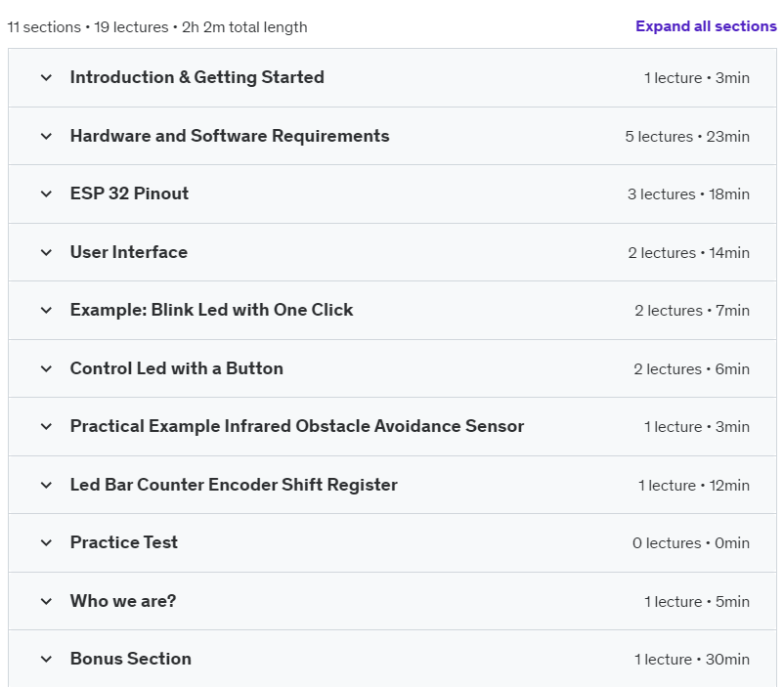Select the Introduction & Getting Started title

[197, 77]
